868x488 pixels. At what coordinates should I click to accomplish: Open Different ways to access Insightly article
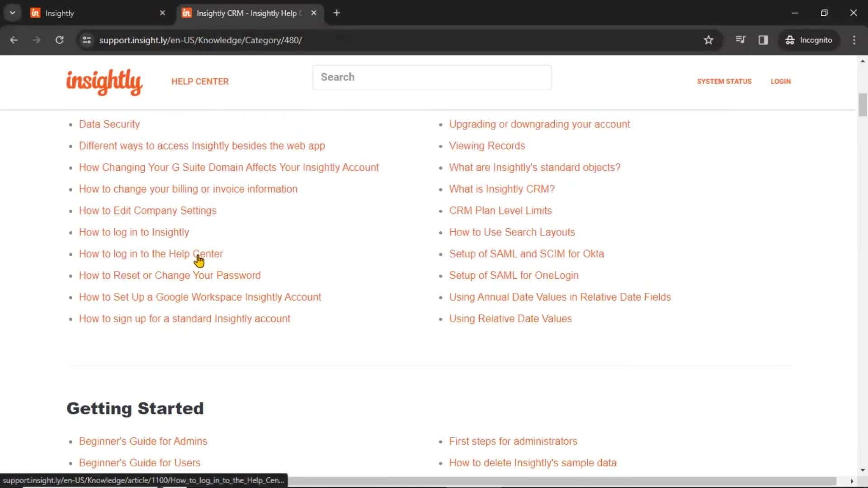pyautogui.click(x=202, y=146)
